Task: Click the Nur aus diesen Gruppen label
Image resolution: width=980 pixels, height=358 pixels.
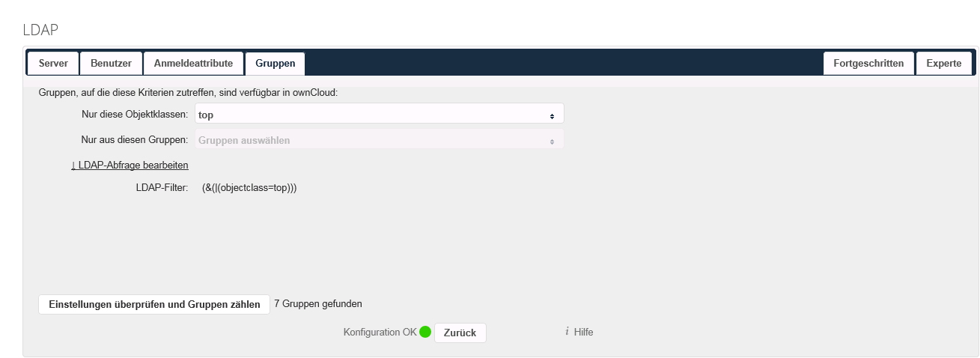Action: pos(134,139)
